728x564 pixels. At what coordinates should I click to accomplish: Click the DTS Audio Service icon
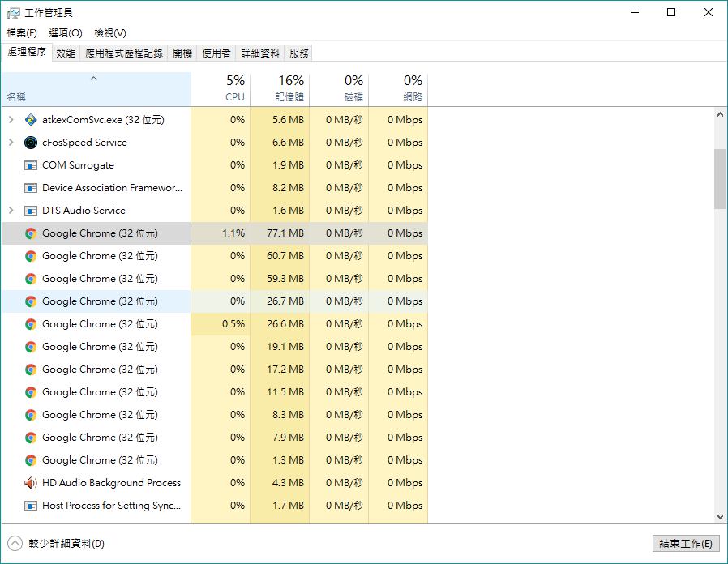click(31, 211)
